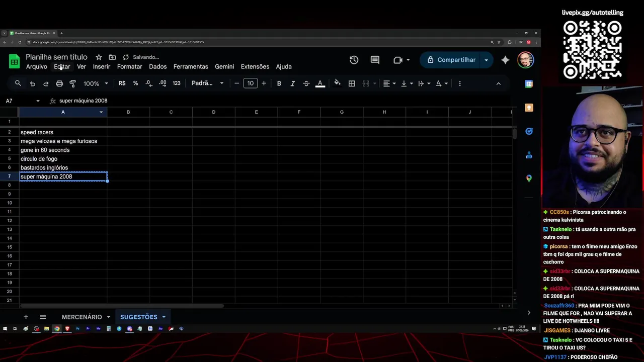Open the Gemini sparkle icon

(505, 60)
